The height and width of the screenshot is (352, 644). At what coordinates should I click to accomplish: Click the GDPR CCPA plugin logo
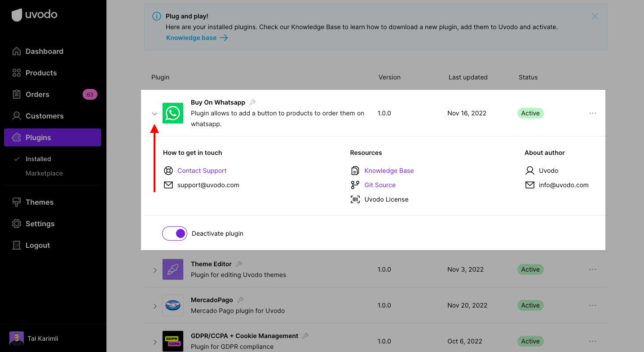(x=173, y=341)
